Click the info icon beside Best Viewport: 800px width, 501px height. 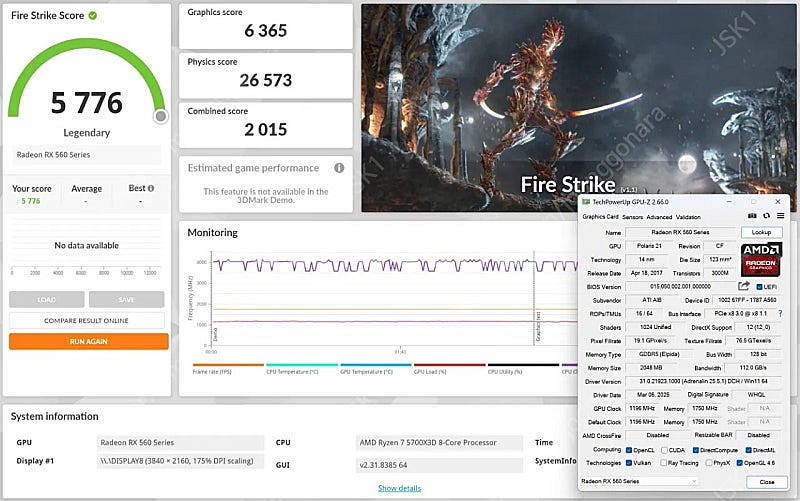[x=151, y=188]
